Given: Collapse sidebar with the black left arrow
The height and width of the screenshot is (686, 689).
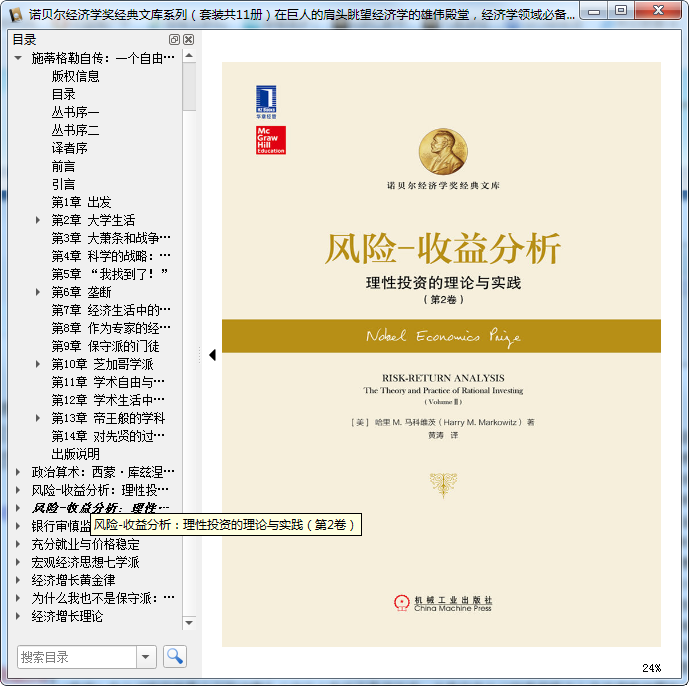Looking at the screenshot, I should [x=213, y=355].
